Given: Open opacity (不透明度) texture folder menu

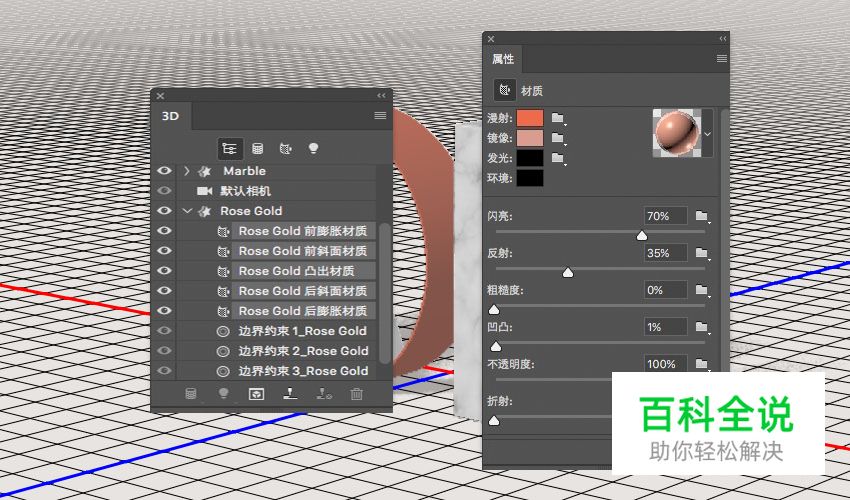Looking at the screenshot, I should 703,364.
